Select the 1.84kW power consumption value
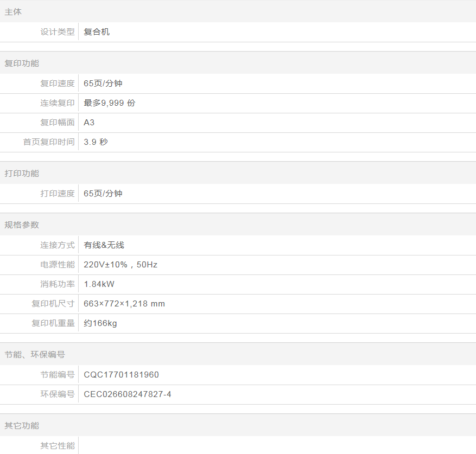This screenshot has height=454, width=476. [x=99, y=284]
